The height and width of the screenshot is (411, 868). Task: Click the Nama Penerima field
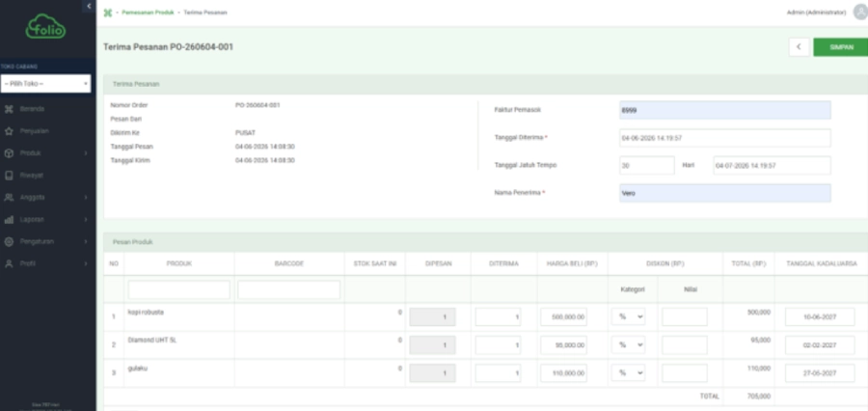[724, 193]
